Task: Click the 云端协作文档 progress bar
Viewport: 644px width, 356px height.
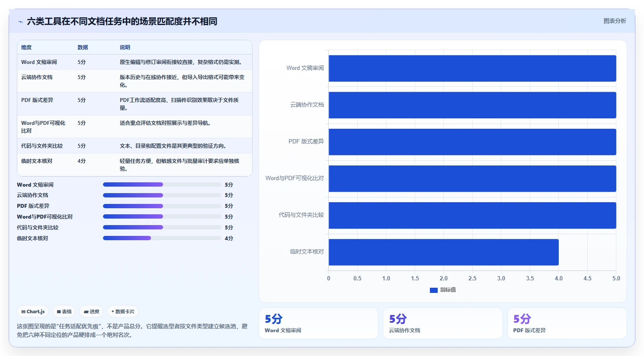Action: [162, 195]
